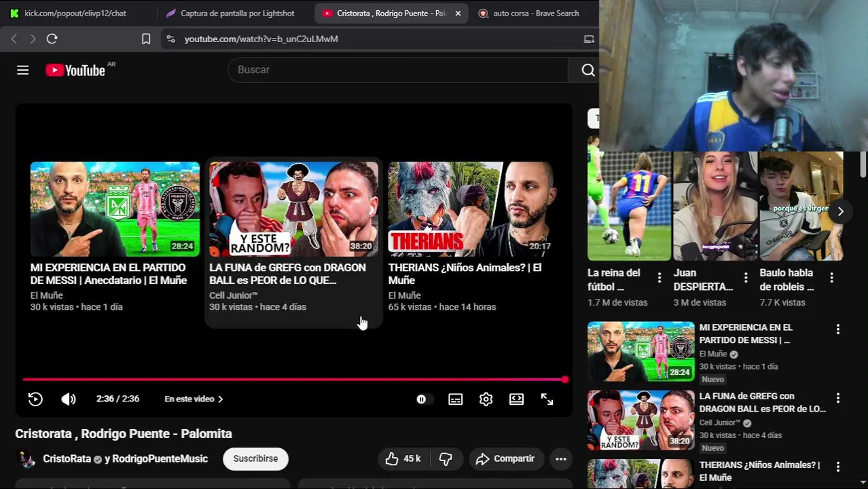This screenshot has height=489, width=868.
Task: Open Short 'Baulo habla de robleis'
Action: (x=801, y=206)
